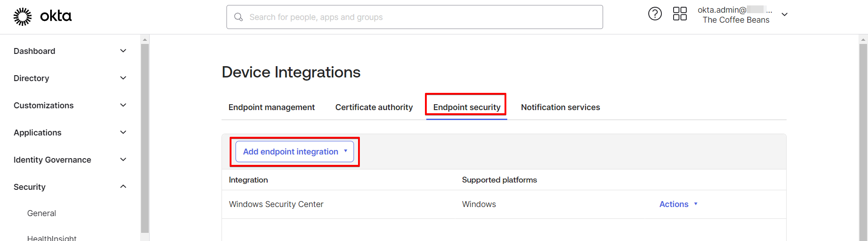Click the Okta sunburst logo
Screen dimensions: 868x241
click(x=22, y=17)
